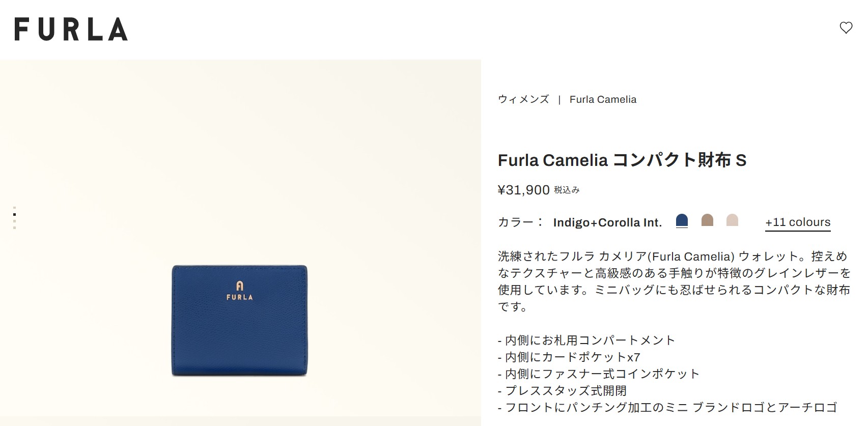Expand the +11 colours list
Image resolution: width=868 pixels, height=426 pixels.
(798, 222)
